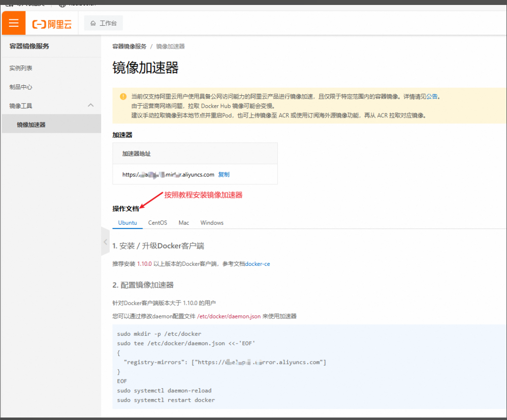Open 镜像工具 sidebar group
This screenshot has height=420, width=507.
point(52,106)
